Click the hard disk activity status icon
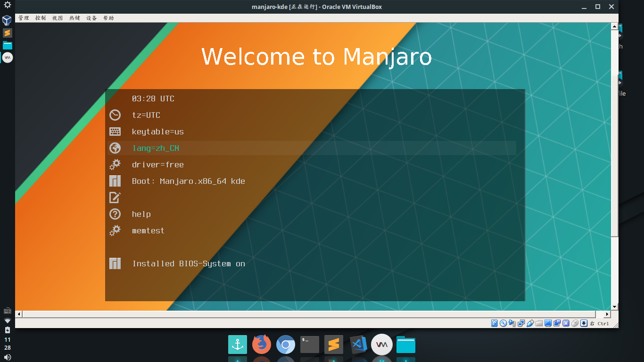This screenshot has height=362, width=644. click(x=495, y=323)
